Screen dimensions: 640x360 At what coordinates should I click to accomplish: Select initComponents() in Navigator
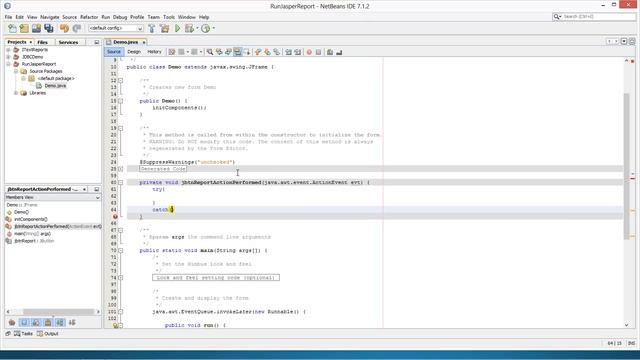31,219
